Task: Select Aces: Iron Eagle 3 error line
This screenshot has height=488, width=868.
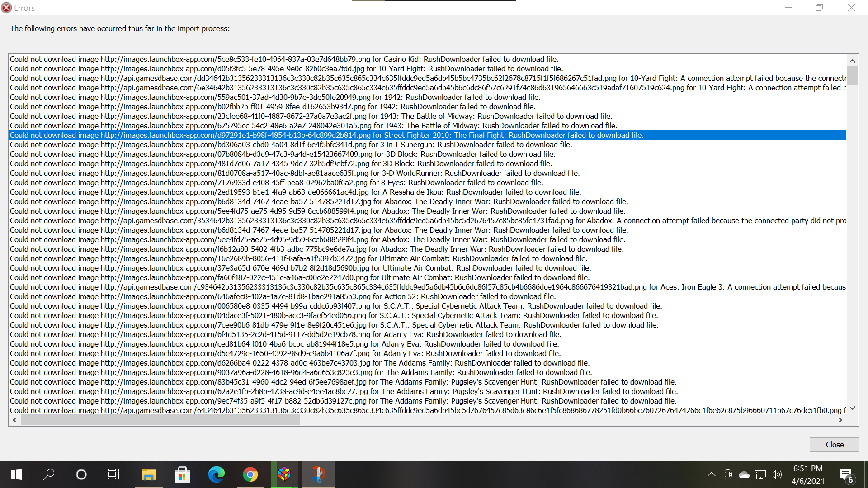Action: [x=428, y=287]
